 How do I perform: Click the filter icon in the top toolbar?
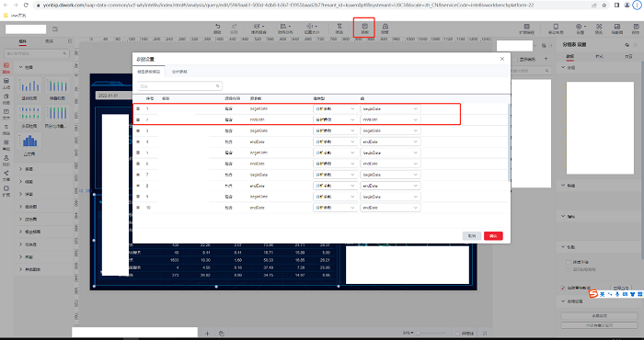click(x=339, y=27)
